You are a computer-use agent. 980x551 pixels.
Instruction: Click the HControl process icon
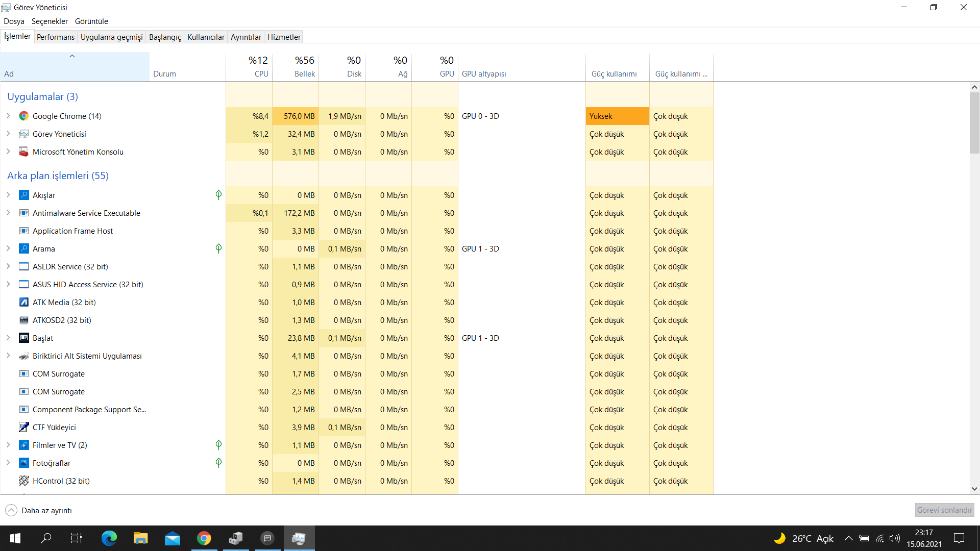coord(23,481)
